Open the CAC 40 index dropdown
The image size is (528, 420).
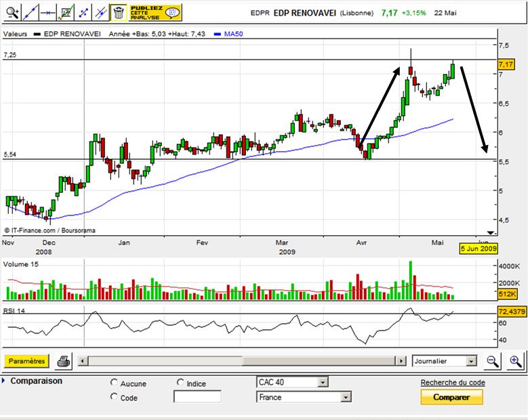(x=292, y=382)
